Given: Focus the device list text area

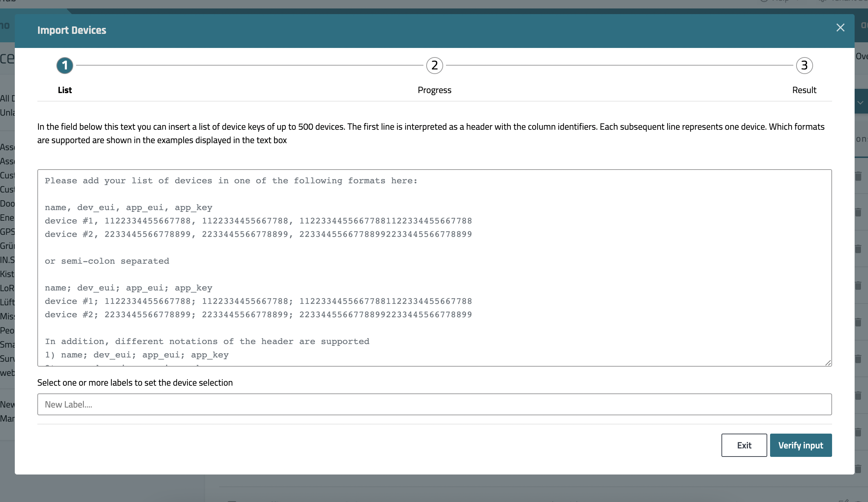Looking at the screenshot, I should click(x=434, y=268).
